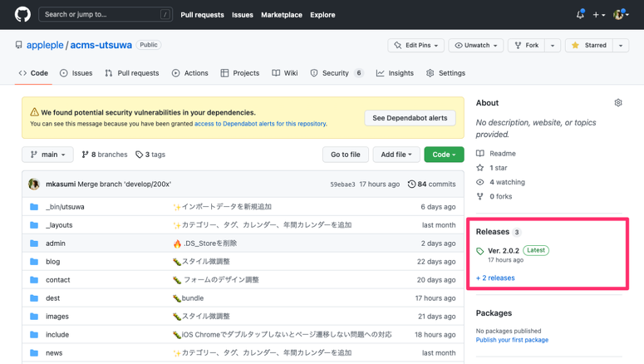
Task: Open the 84 commits link
Action: click(431, 184)
